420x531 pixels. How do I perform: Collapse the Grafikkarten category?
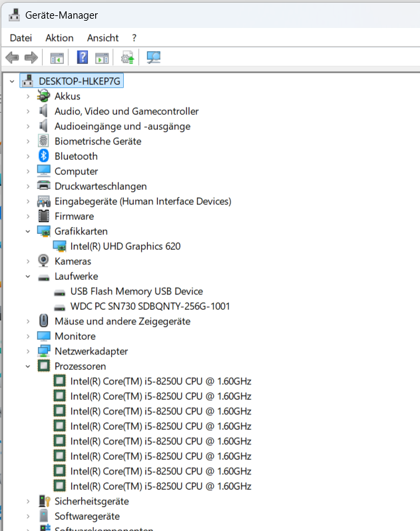click(x=28, y=231)
